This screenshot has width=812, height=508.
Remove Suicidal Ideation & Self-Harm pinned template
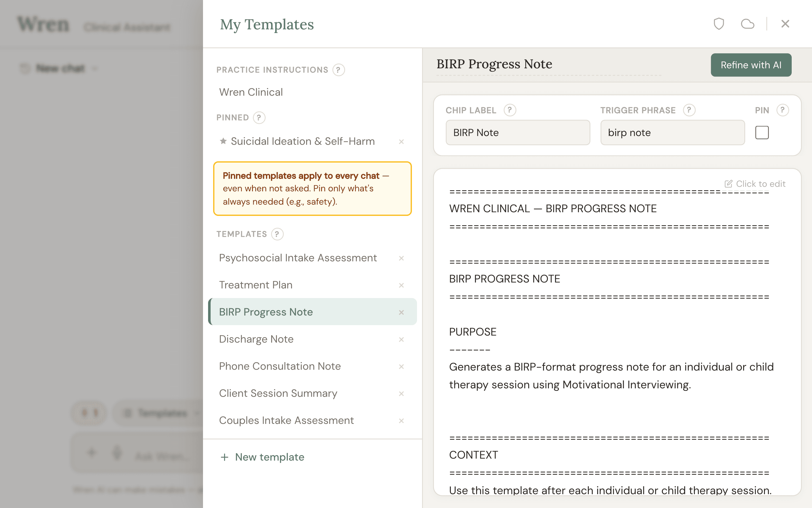pos(401,142)
